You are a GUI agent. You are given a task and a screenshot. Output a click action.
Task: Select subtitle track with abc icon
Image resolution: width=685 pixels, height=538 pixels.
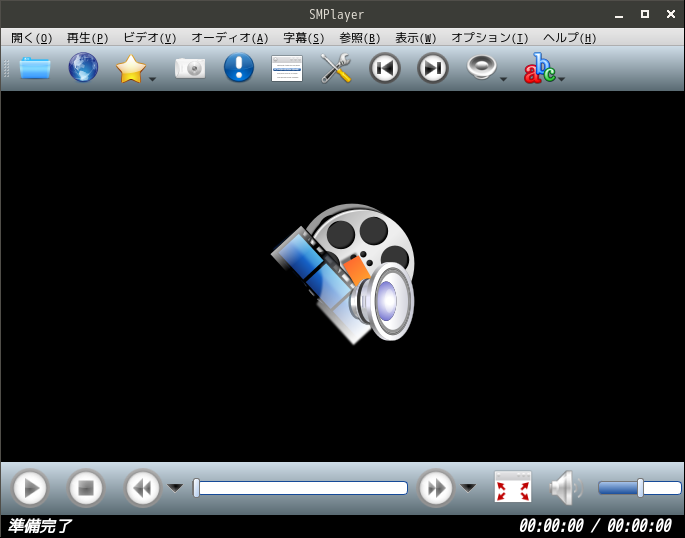[540, 68]
